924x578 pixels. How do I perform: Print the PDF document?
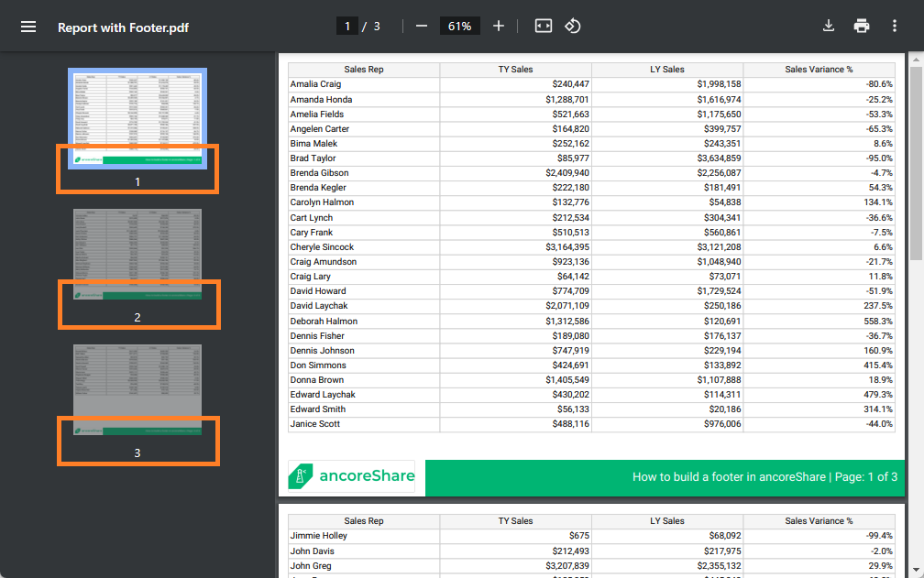click(x=862, y=26)
